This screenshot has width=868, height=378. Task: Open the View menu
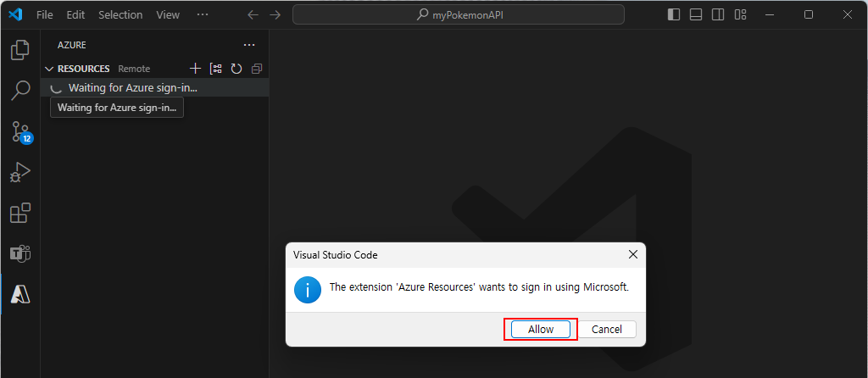tap(168, 15)
